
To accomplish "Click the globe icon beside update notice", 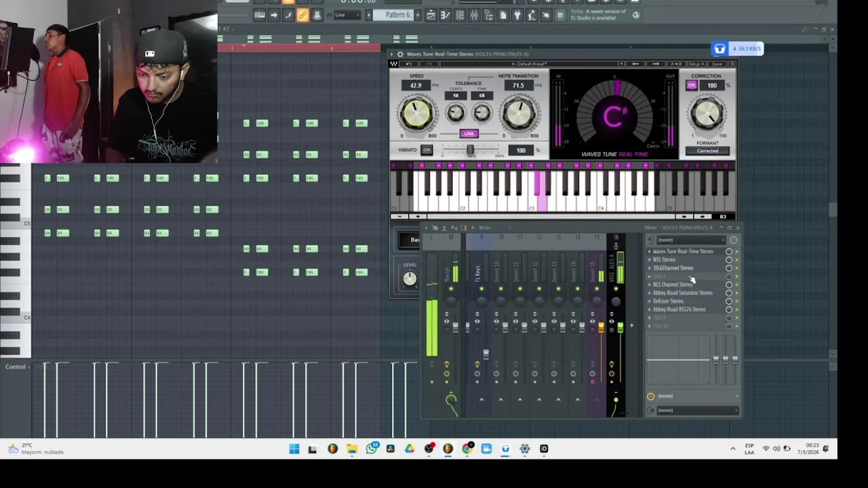I will point(636,15).
